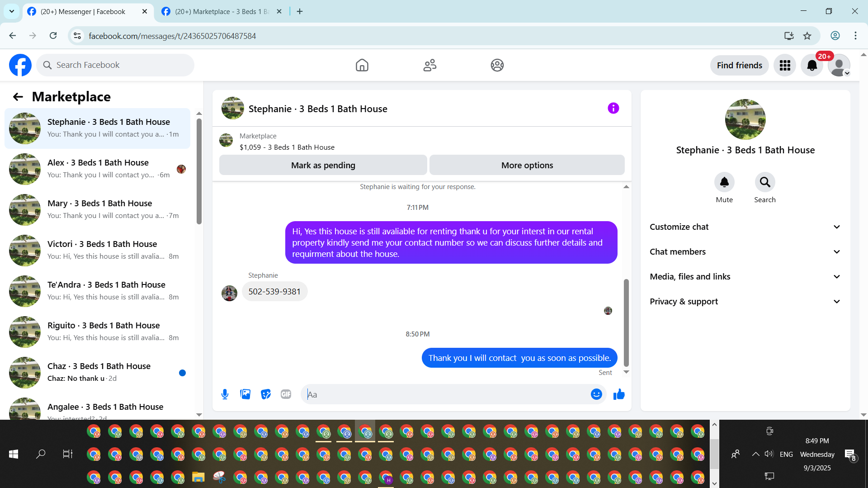Open the chat header listing thumbnail
The width and height of the screenshot is (868, 488).
233,108
